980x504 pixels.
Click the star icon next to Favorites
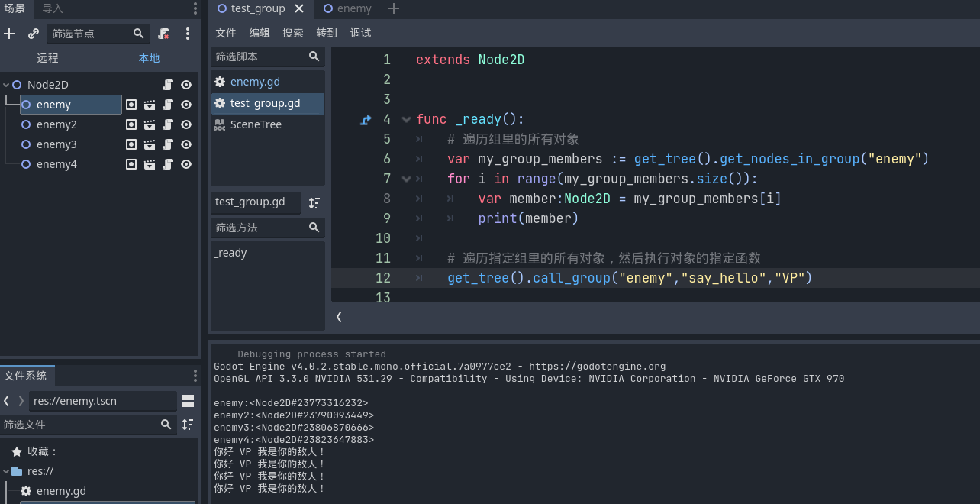tap(17, 451)
